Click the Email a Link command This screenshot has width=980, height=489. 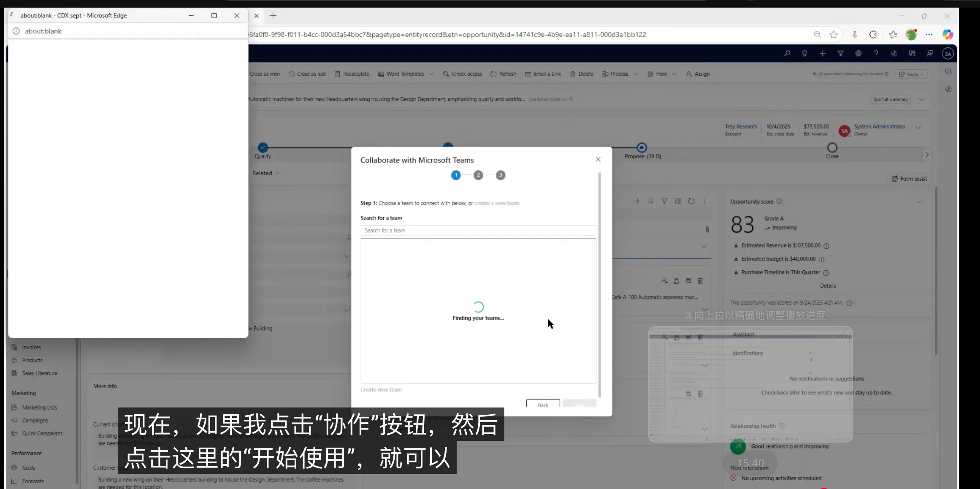543,74
